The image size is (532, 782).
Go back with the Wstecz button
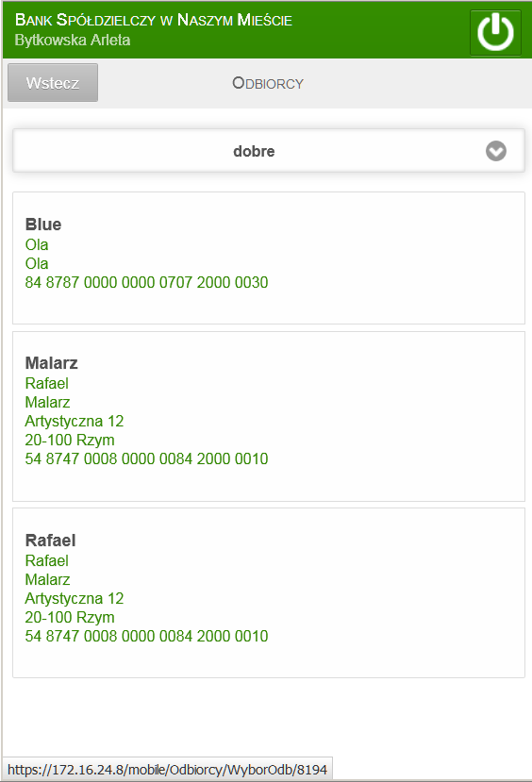tap(53, 83)
